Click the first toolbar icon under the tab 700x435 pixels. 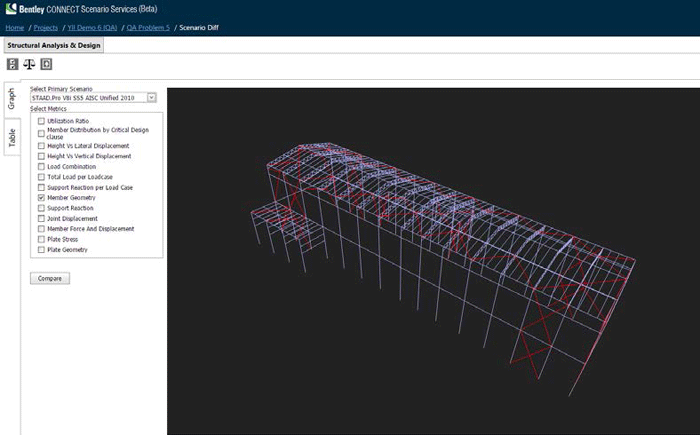[13, 64]
